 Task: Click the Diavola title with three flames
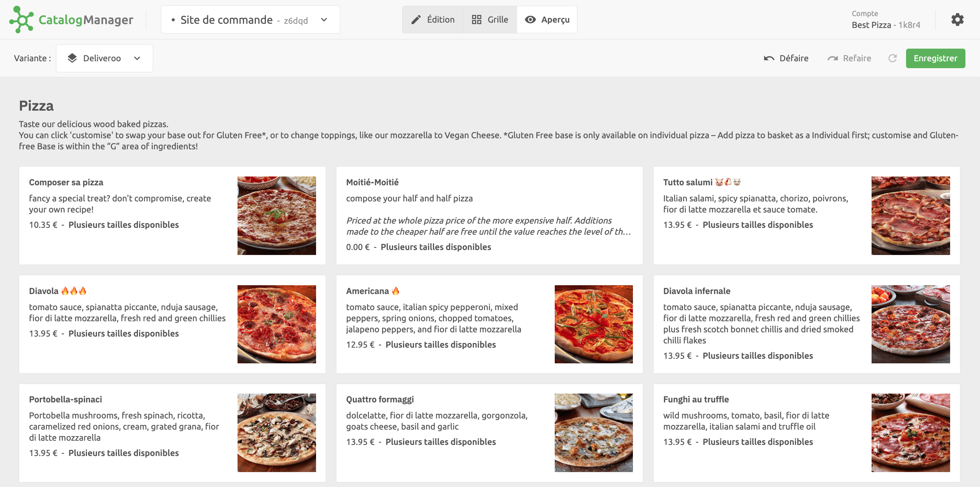(x=57, y=291)
